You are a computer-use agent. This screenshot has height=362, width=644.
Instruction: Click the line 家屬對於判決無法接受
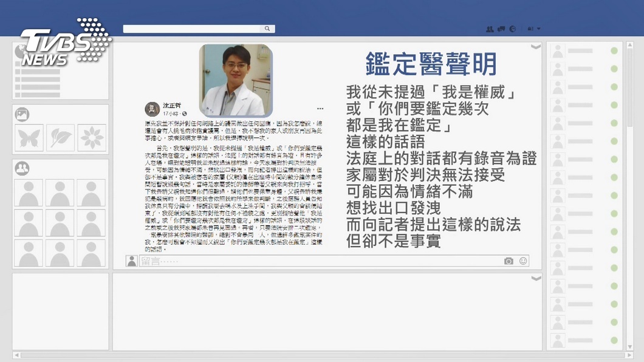[425, 175]
